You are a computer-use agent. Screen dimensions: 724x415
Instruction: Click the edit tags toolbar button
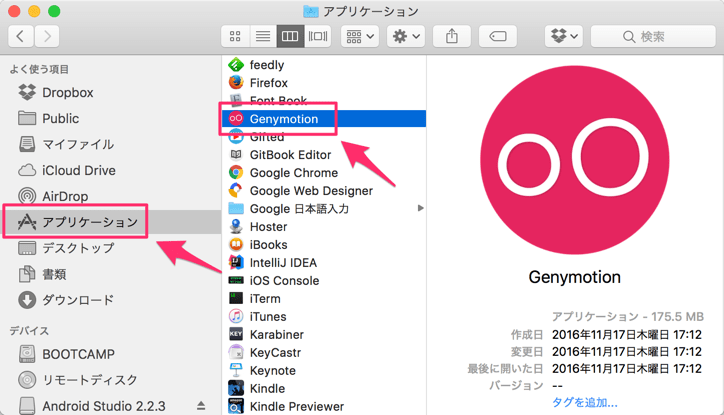(x=497, y=36)
